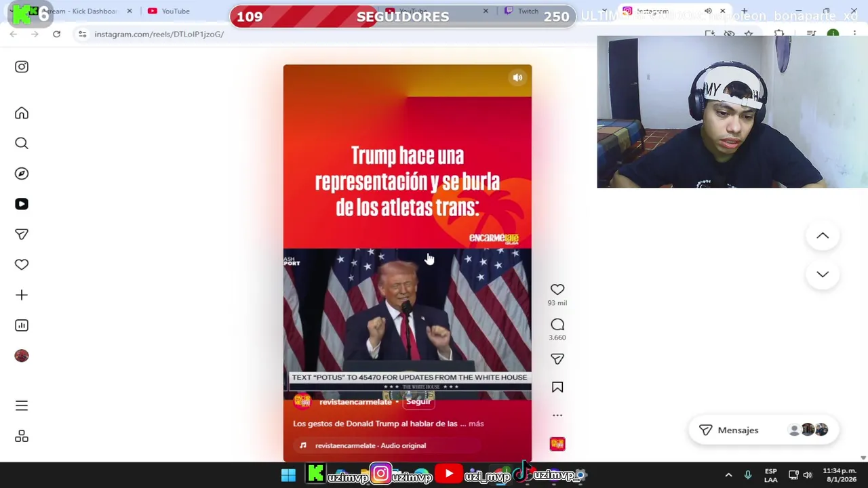Open the reel audio thumbnail

point(557,444)
